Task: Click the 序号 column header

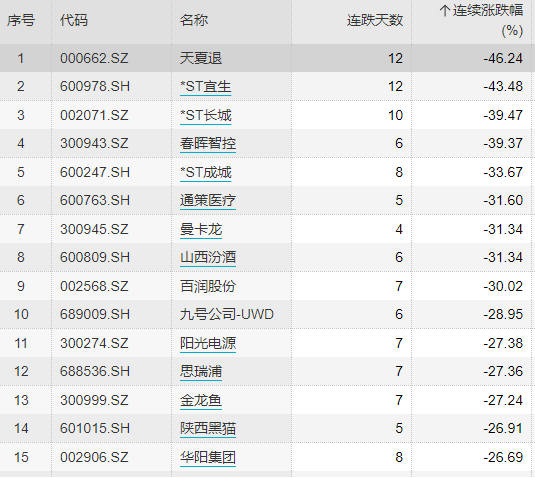Action: 21,20
